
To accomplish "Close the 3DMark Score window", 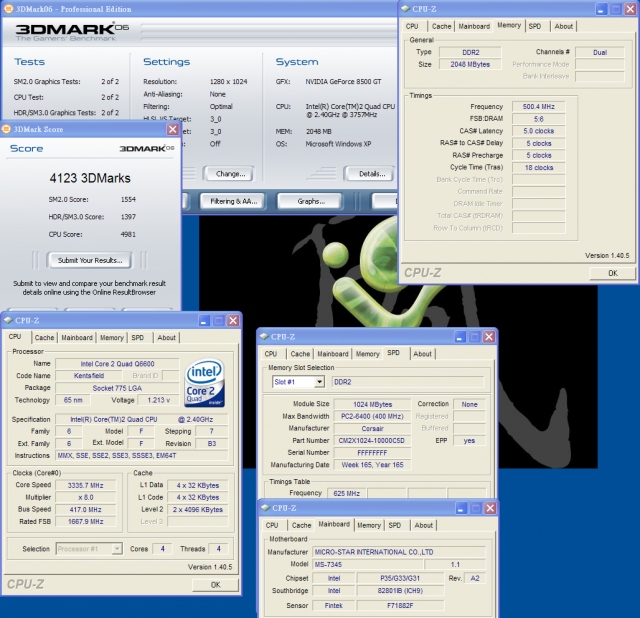I will click(x=173, y=129).
